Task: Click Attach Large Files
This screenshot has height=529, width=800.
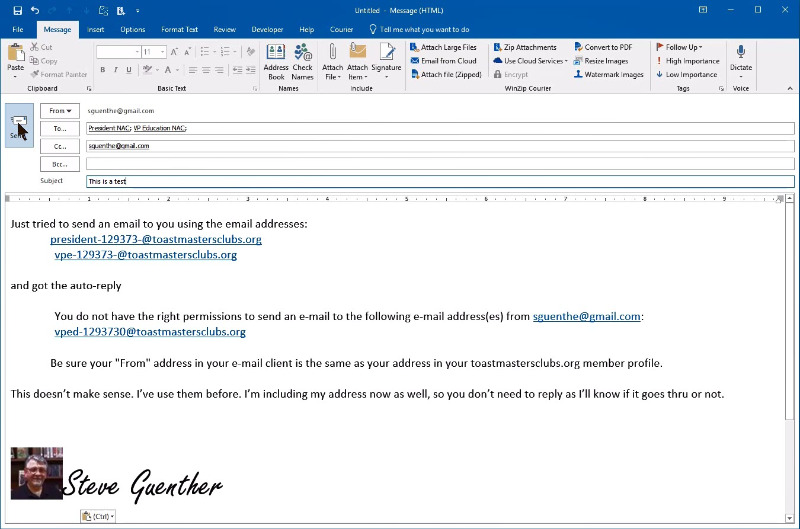Action: [443, 47]
